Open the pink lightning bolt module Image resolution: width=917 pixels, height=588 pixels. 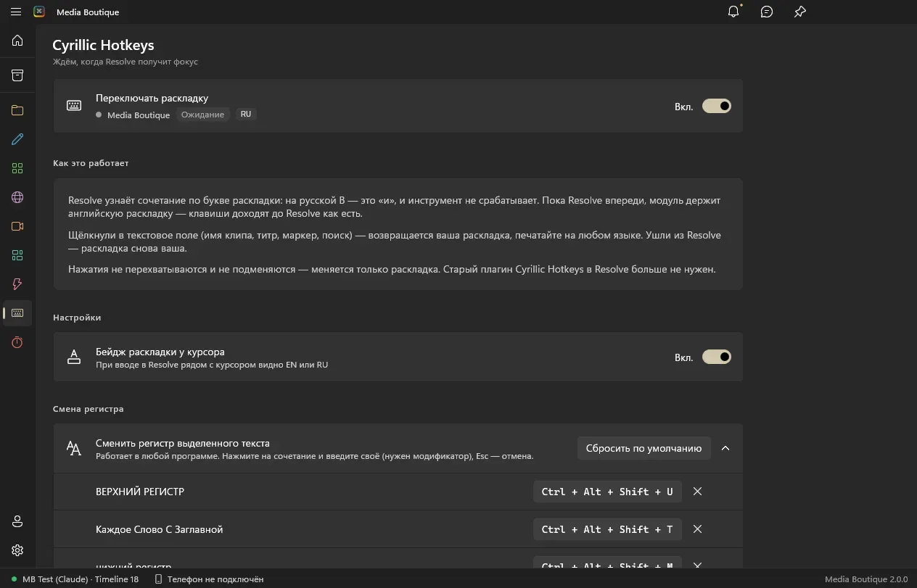(17, 284)
